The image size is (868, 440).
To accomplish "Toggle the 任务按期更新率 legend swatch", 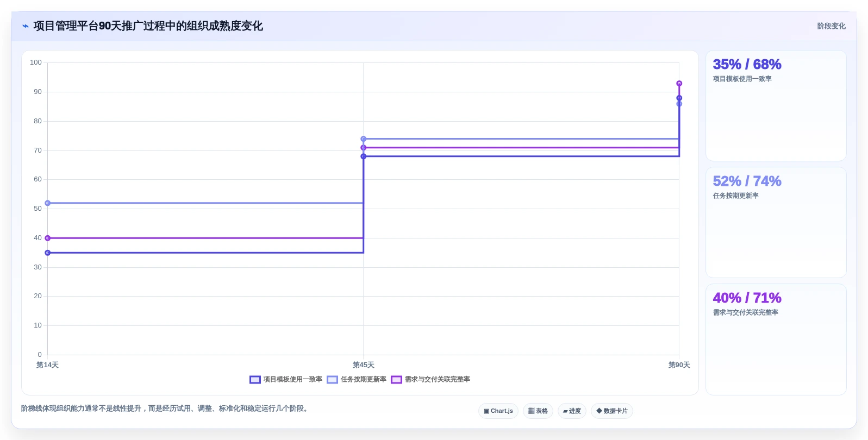I will coord(332,380).
